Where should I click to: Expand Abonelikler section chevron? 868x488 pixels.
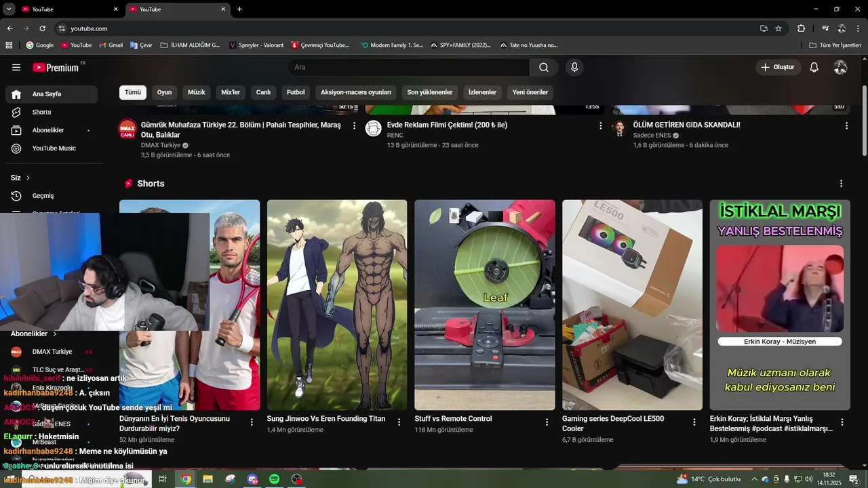tap(55, 334)
